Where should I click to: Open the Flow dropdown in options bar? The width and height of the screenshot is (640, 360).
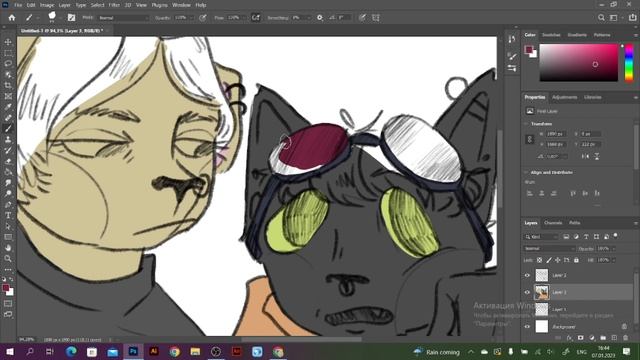tap(243, 18)
